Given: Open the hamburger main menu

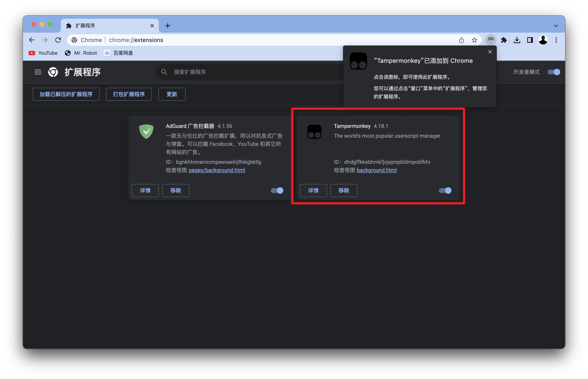Looking at the screenshot, I should click(38, 72).
